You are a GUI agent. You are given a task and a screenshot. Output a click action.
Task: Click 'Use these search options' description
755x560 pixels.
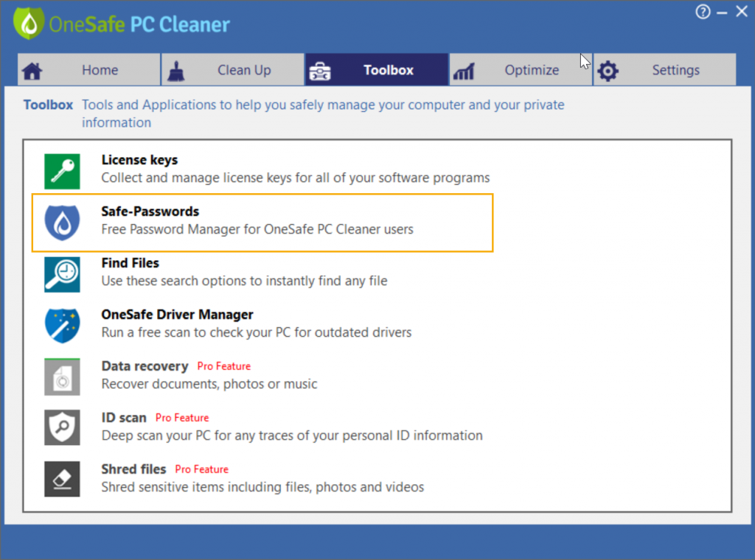tap(244, 281)
